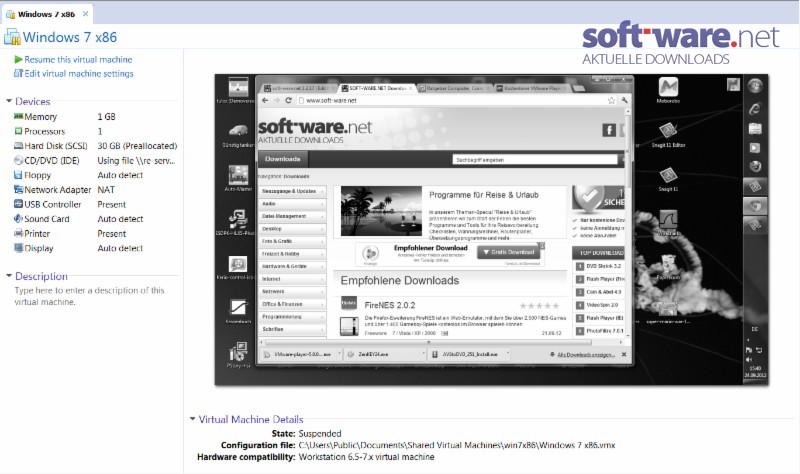800x474 pixels.
Task: Select the Printer device icon
Action: pos(18,234)
